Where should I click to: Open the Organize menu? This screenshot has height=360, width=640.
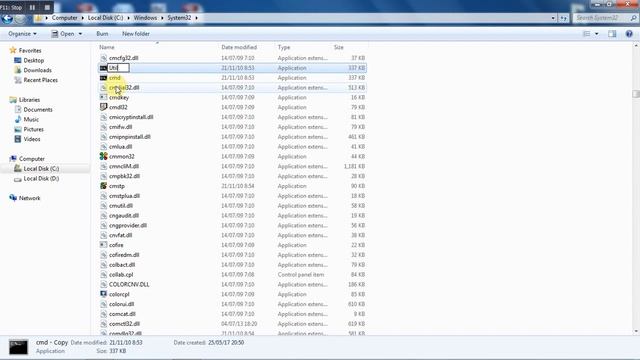click(22, 34)
